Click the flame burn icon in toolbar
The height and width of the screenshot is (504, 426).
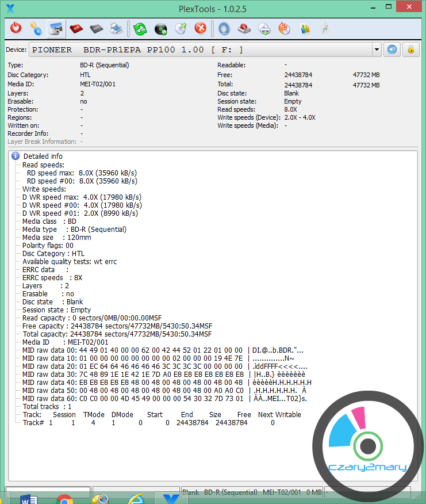click(x=284, y=28)
